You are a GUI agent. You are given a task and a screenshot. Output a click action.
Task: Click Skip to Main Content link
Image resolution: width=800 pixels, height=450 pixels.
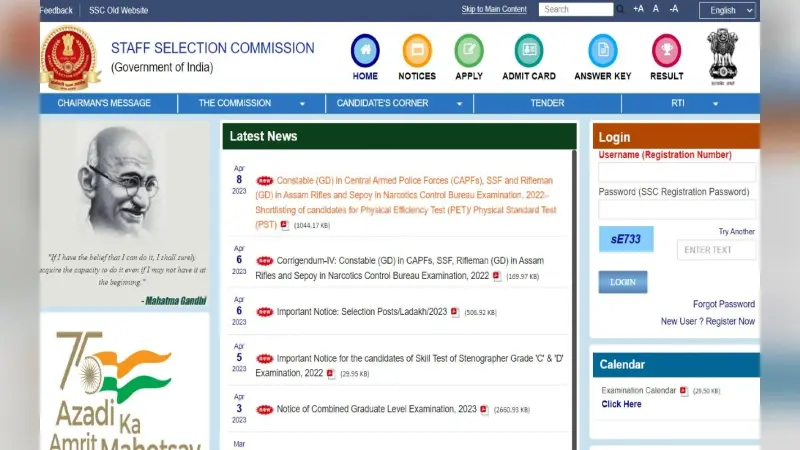494,9
